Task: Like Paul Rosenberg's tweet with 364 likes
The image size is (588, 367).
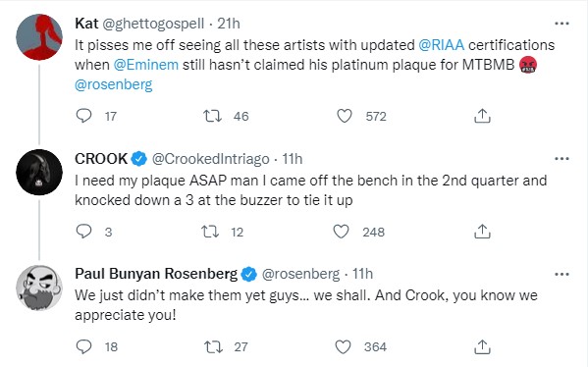Action: (343, 346)
